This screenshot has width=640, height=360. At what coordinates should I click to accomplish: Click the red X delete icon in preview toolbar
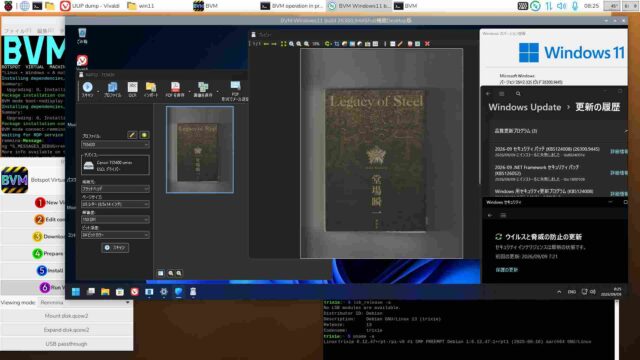pyautogui.click(x=427, y=44)
